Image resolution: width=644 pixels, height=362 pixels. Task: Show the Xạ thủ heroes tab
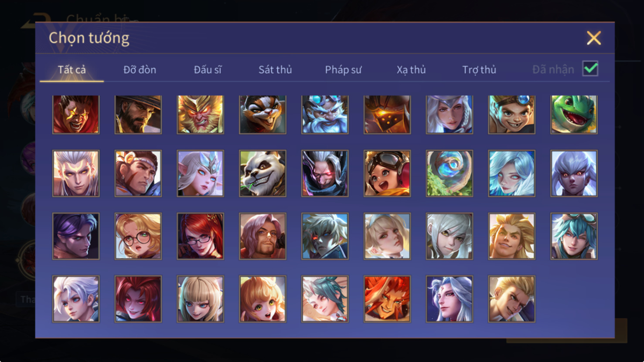(411, 70)
